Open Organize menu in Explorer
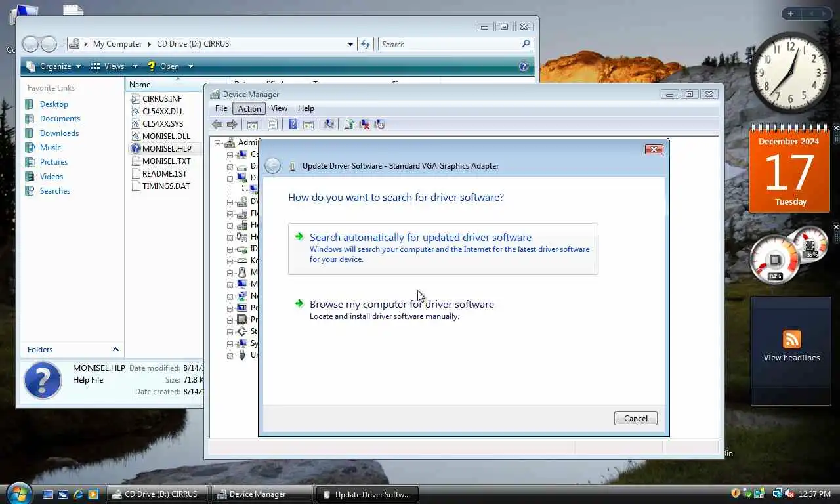 pos(54,66)
